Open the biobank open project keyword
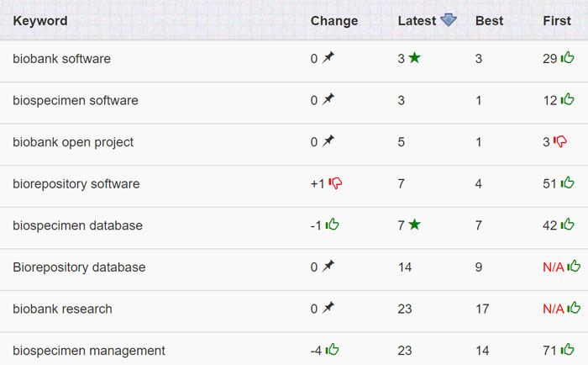 [x=73, y=142]
